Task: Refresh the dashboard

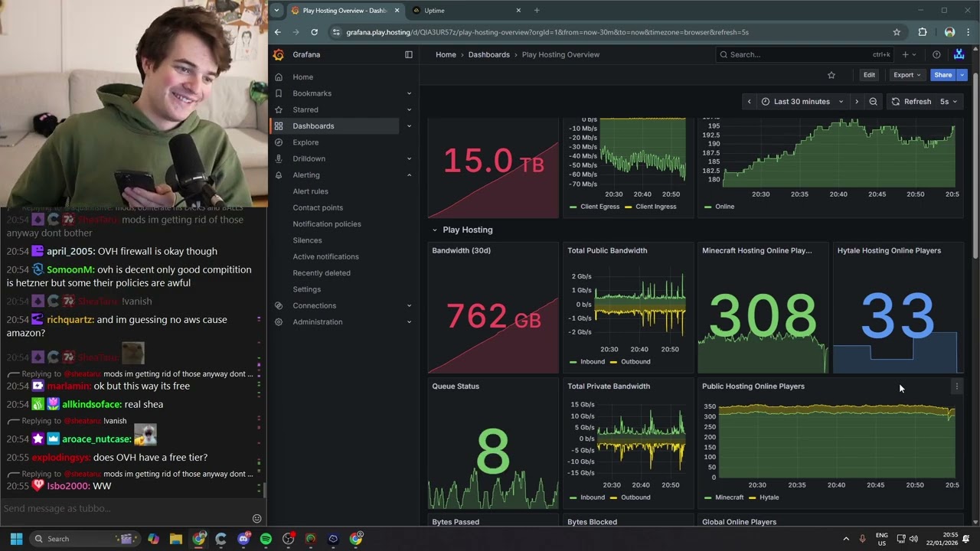Action: (x=911, y=102)
